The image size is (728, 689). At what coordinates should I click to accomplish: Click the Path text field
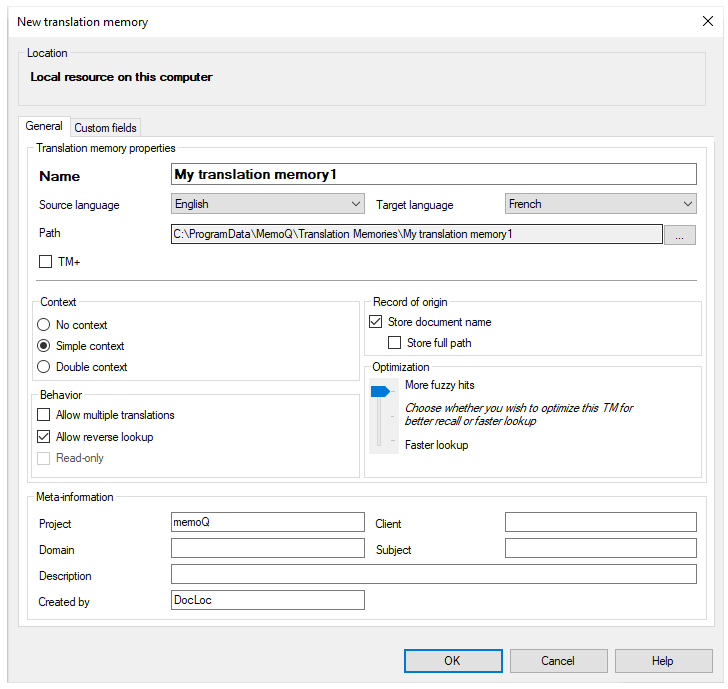pos(416,234)
